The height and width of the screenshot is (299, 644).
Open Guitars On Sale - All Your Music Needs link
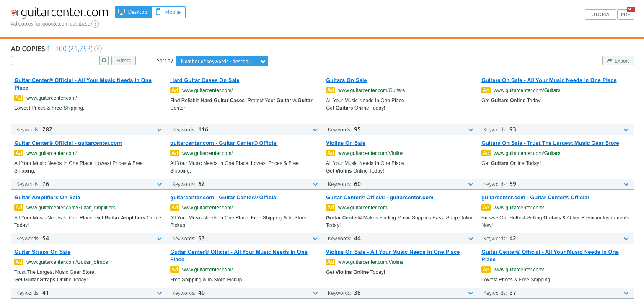pyautogui.click(x=549, y=80)
